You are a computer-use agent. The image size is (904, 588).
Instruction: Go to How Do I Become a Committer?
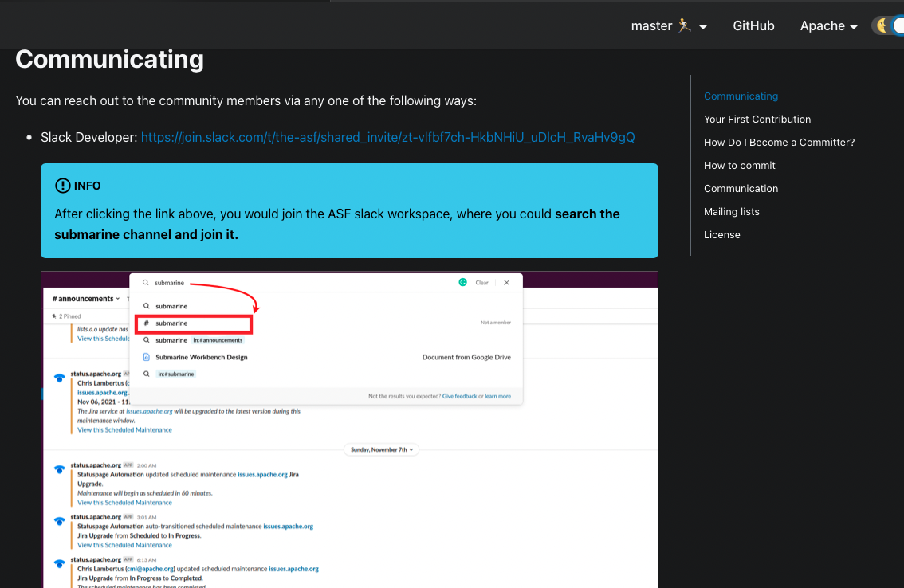pos(779,143)
